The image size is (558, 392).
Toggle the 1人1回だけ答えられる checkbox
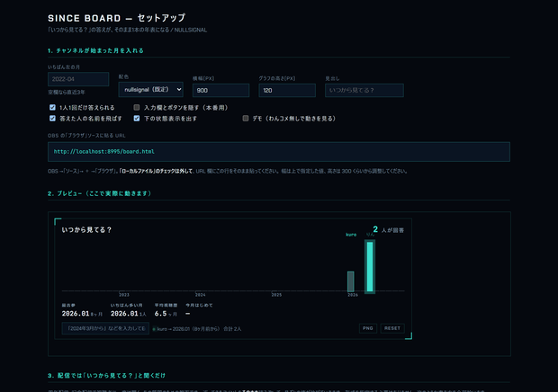point(52,107)
